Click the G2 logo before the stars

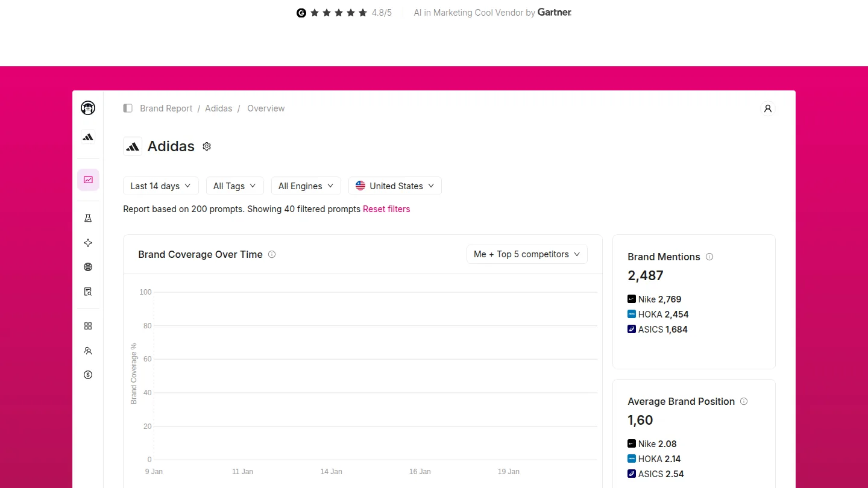[x=301, y=13]
